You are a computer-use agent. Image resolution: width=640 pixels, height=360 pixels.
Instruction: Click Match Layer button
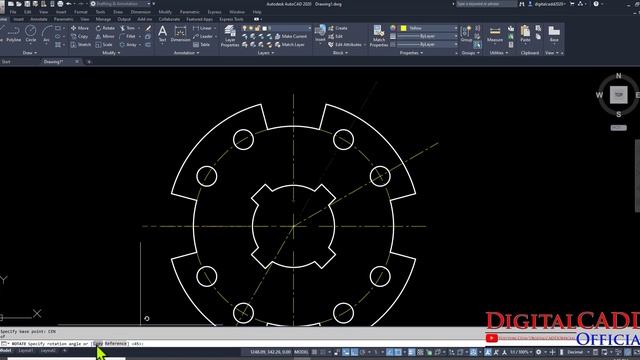290,44
